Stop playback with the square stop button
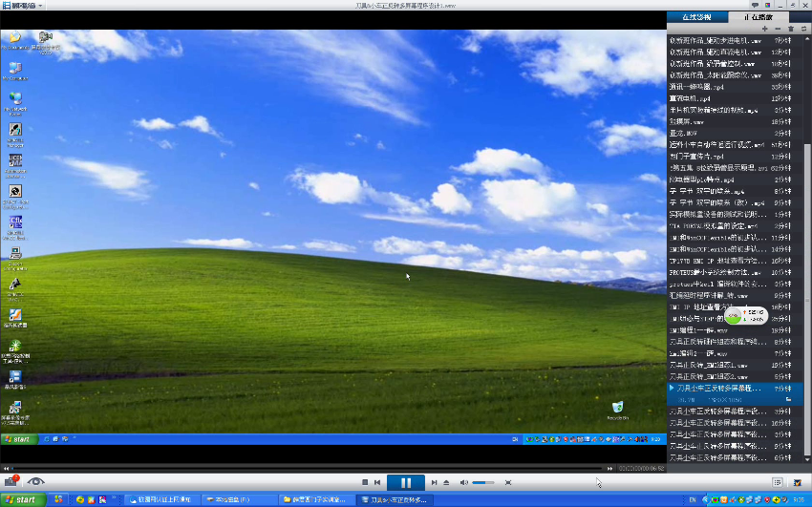Viewport: 812px width, 507px height. (x=365, y=482)
